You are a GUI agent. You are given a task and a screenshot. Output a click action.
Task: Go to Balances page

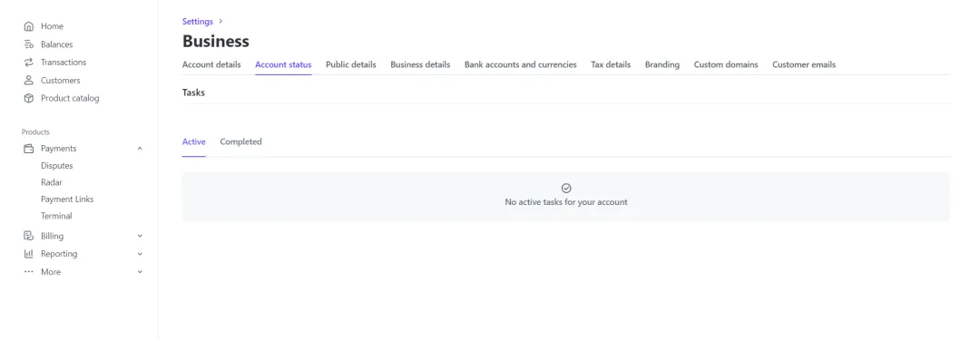pos(57,44)
